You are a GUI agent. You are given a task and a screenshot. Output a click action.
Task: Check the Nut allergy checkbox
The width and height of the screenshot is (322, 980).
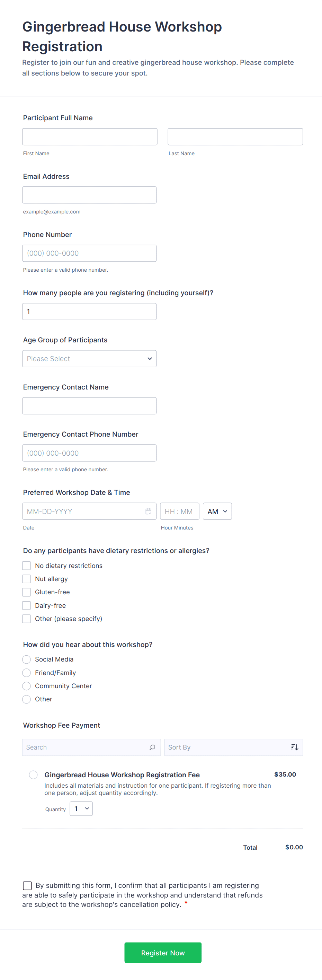[27, 579]
